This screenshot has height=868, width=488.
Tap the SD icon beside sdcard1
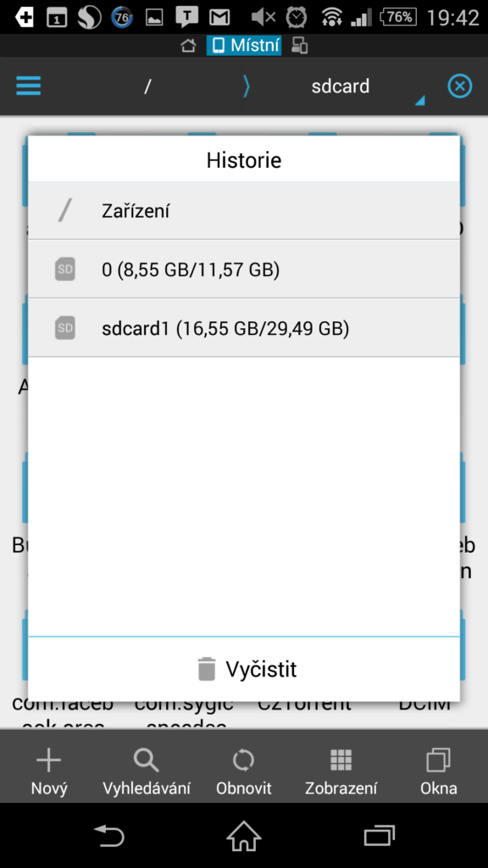[65, 328]
